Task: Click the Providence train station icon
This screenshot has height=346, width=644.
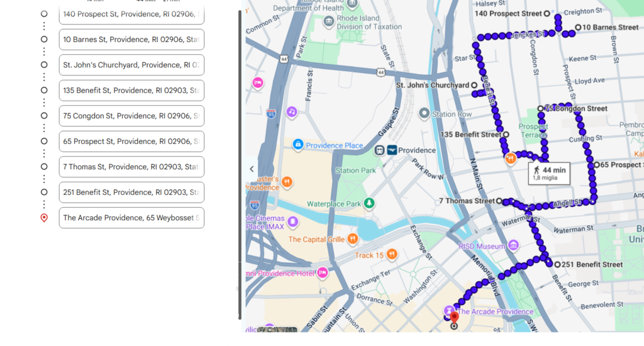Action: click(379, 150)
